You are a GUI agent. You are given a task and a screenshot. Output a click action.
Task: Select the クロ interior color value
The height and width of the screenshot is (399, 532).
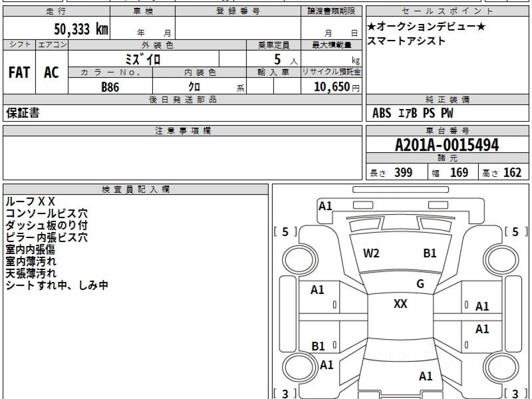click(194, 87)
